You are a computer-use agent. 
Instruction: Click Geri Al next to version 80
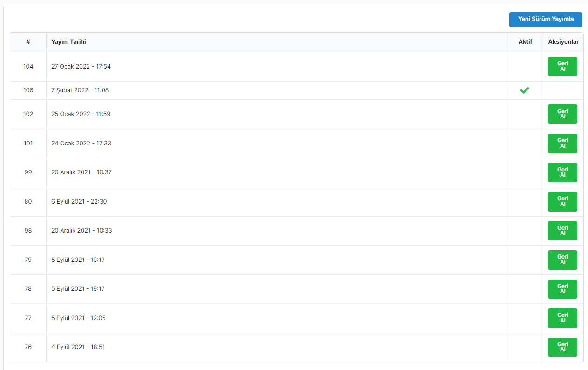[x=562, y=202]
